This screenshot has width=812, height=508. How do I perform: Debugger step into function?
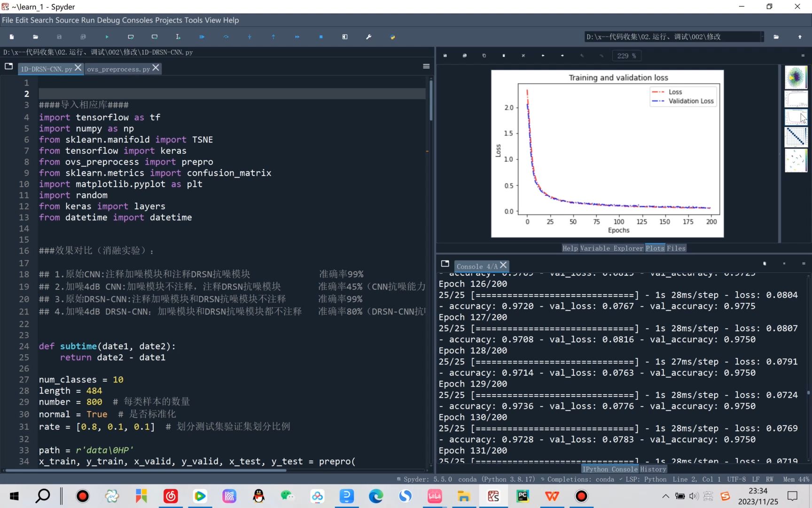250,37
